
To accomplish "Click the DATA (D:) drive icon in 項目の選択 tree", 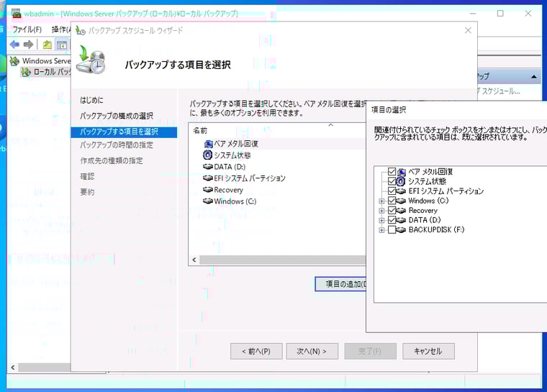I will (401, 220).
